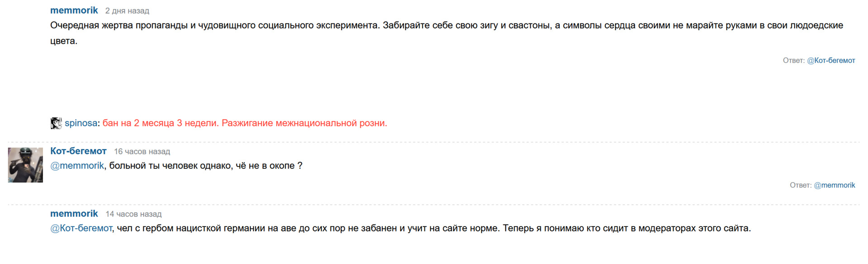Open the Кот-бегемот author name link
The height and width of the screenshot is (264, 868).
(78, 151)
